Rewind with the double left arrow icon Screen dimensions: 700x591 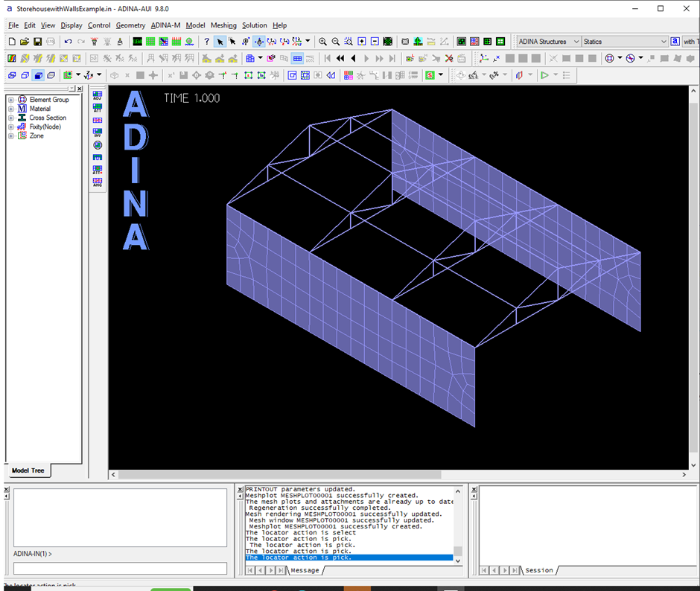pos(340,58)
